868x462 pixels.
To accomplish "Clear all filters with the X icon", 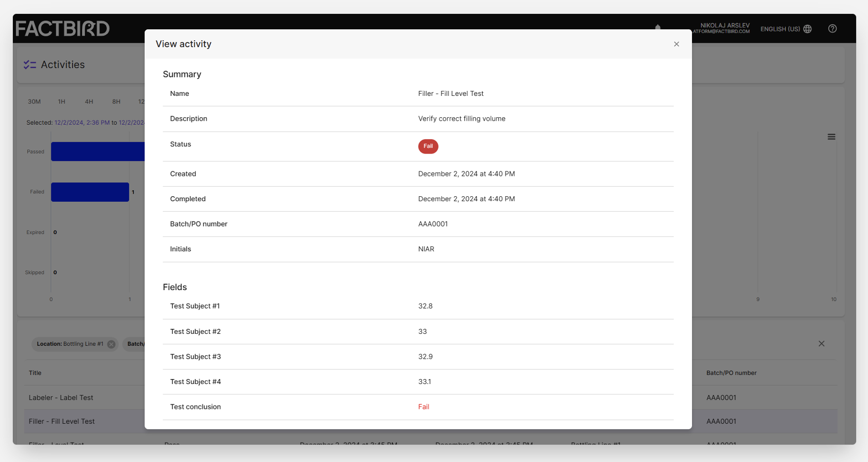I will pos(821,344).
